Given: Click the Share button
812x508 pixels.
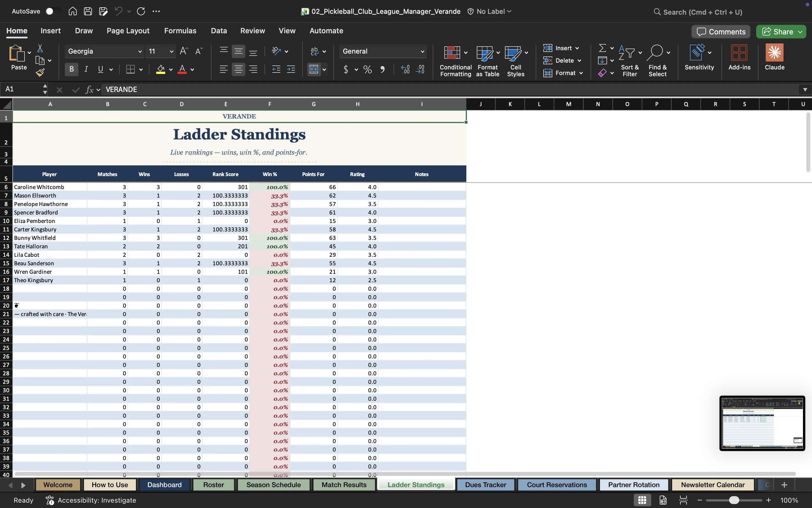Looking at the screenshot, I should point(777,32).
